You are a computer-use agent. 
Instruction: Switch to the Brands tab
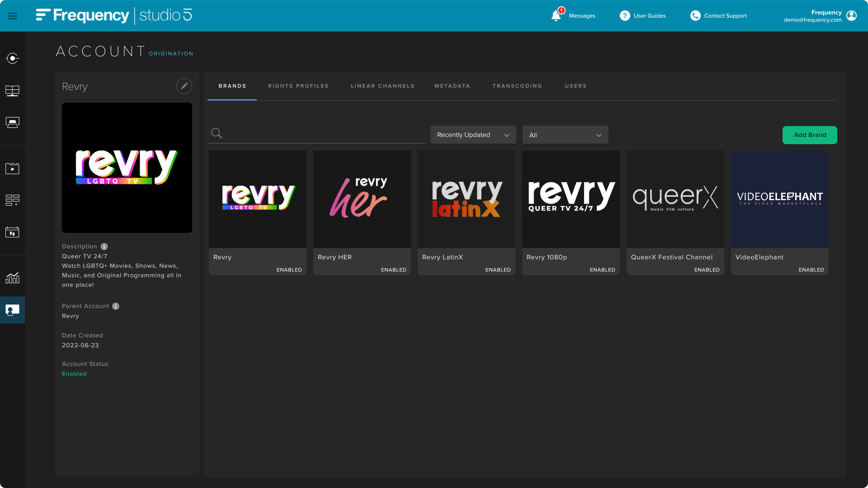232,86
